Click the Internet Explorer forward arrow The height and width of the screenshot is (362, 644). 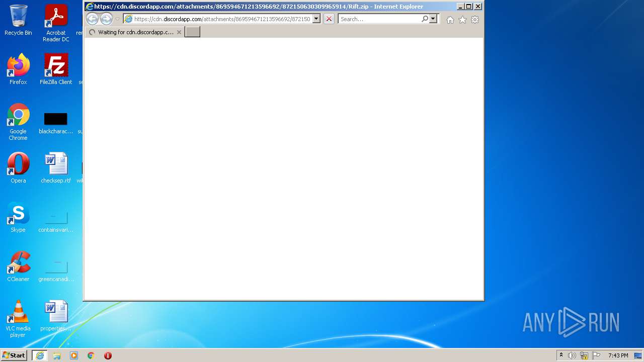(106, 19)
